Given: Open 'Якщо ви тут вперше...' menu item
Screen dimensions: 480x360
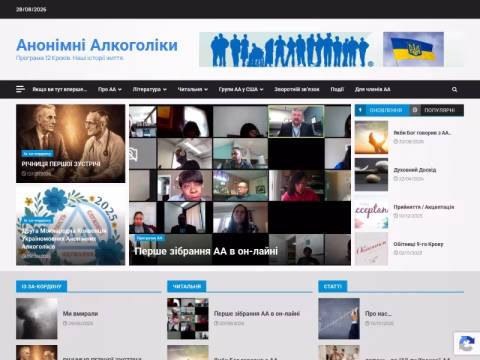Looking at the screenshot, I should coord(60,89).
